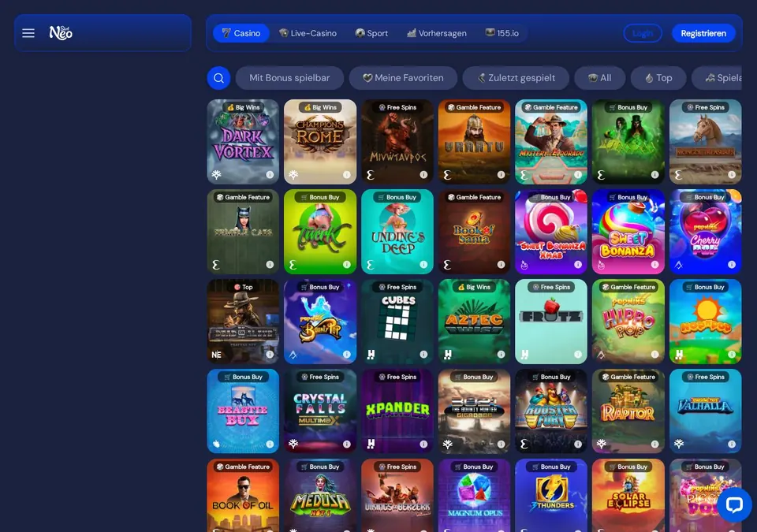757x532 pixels.
Task: Open the 3021 Bounty Hunter Gigablox game
Action: click(x=474, y=411)
